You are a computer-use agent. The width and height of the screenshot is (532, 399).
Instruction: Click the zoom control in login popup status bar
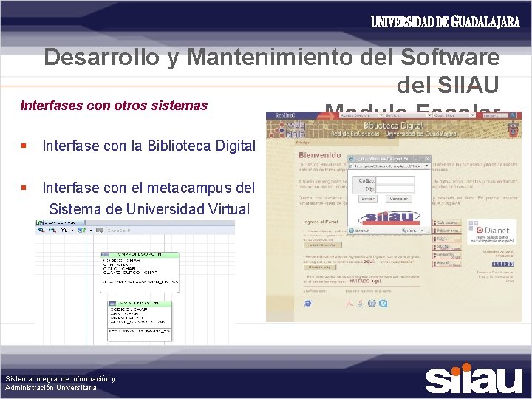[x=412, y=231]
